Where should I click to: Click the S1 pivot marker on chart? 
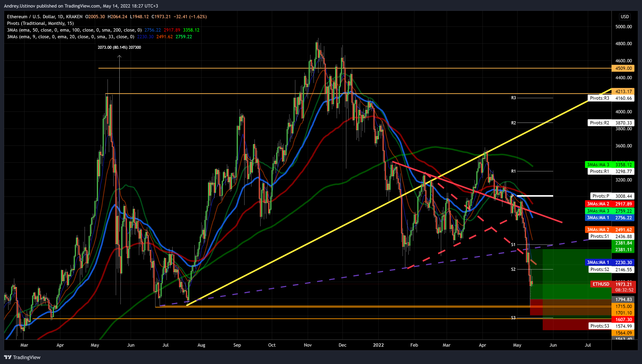(x=513, y=245)
